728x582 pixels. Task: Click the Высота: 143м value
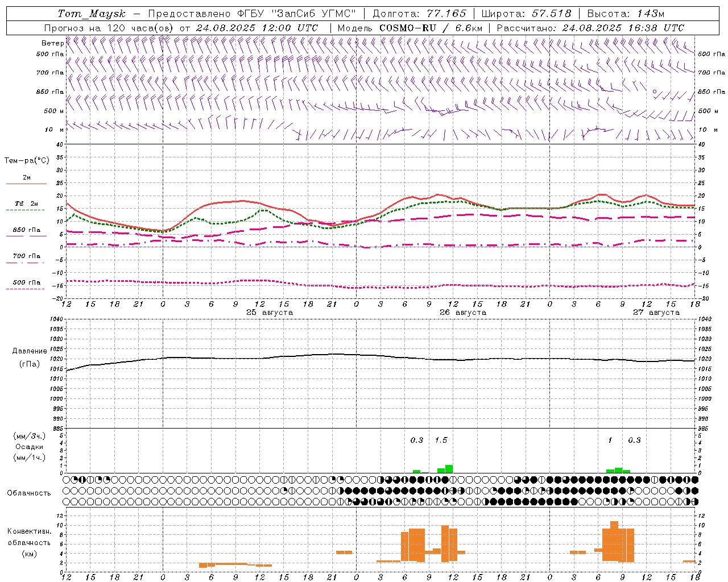(626, 14)
